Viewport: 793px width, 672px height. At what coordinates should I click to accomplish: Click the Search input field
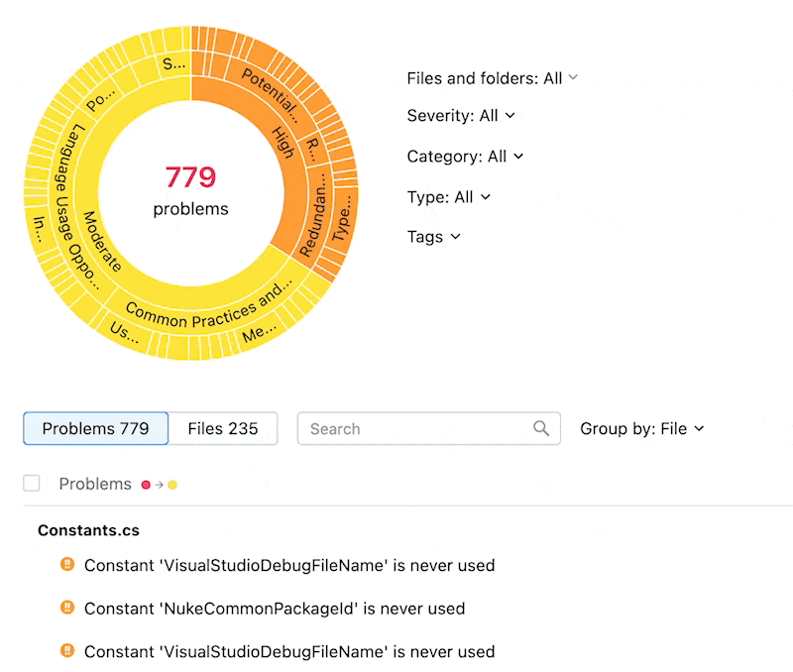click(x=429, y=429)
